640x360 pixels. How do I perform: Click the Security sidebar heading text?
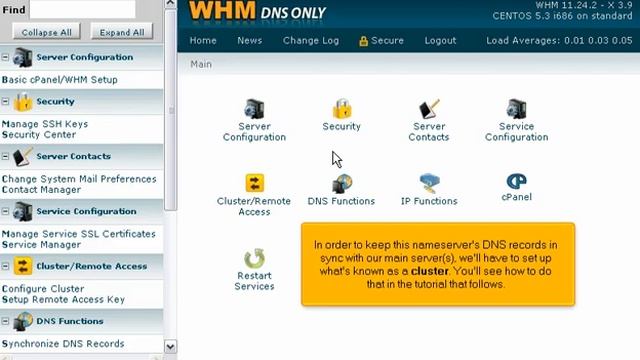pos(56,101)
